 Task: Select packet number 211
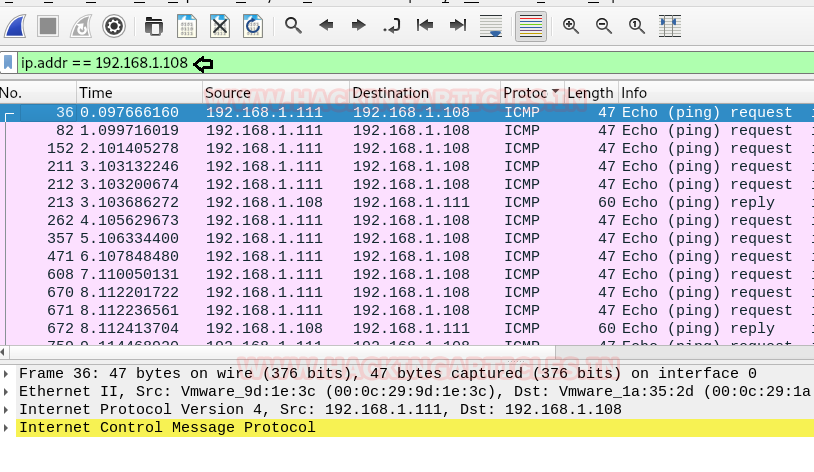(x=407, y=166)
